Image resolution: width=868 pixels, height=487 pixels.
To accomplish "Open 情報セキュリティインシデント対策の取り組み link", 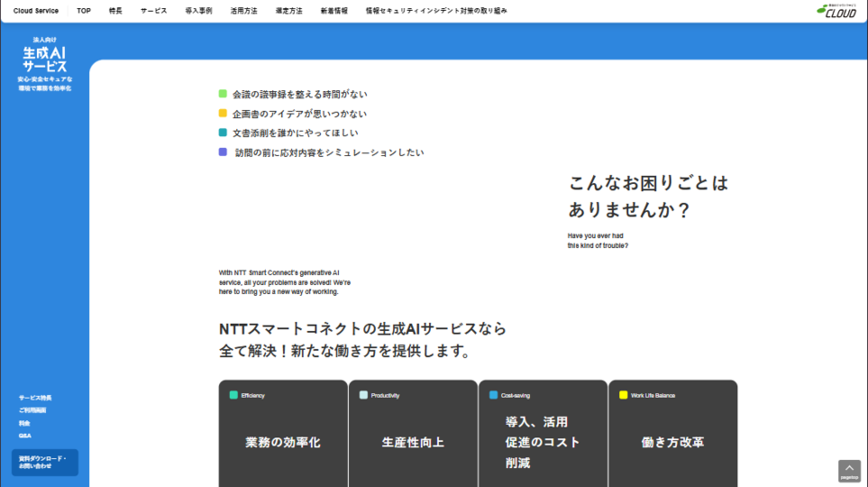I will [x=436, y=11].
